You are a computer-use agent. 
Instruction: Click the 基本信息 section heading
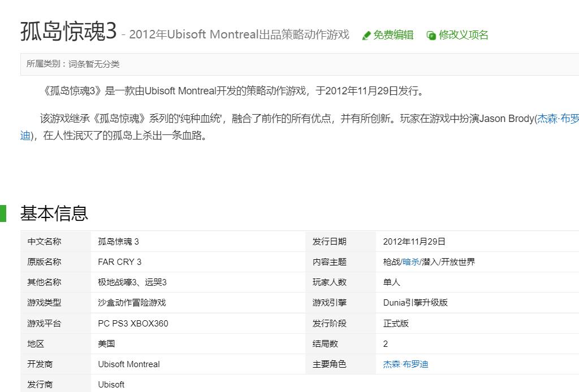click(54, 214)
